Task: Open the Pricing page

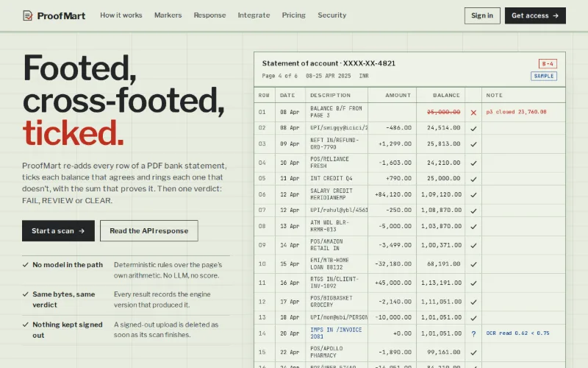Action: click(293, 15)
